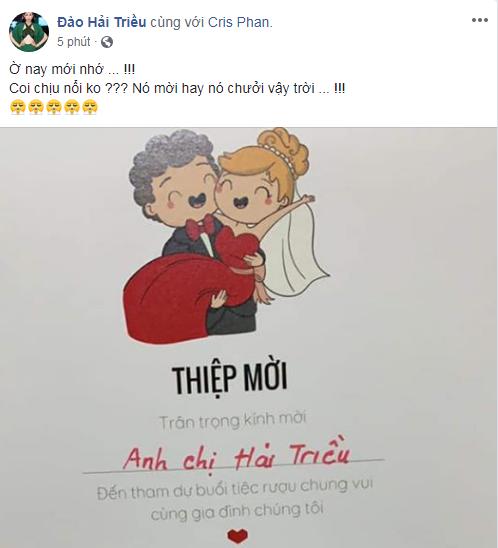Click the 'THIỆP MỜI' heading in photo

pos(230,379)
